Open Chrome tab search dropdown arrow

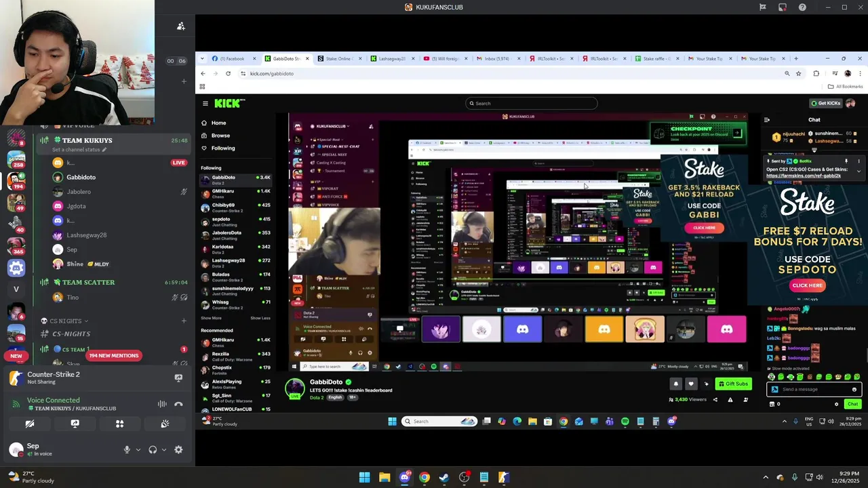(201, 58)
